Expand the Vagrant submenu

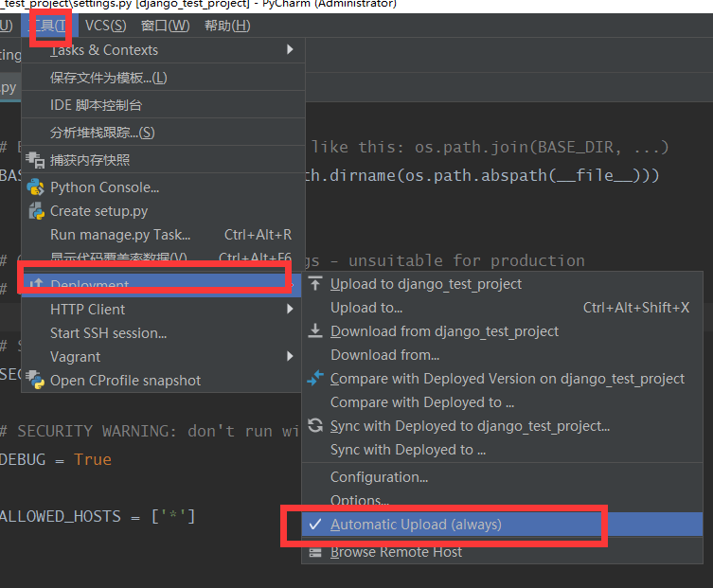[x=290, y=356]
